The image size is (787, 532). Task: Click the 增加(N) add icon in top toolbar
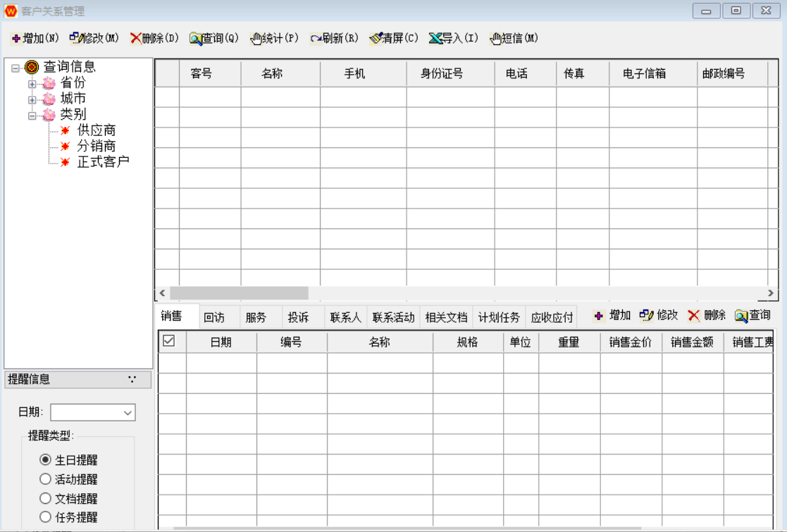(x=16, y=39)
